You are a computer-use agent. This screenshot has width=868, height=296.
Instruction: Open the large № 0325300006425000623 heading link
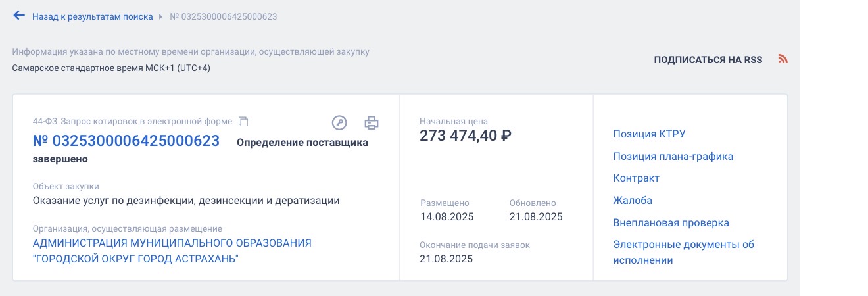(126, 141)
